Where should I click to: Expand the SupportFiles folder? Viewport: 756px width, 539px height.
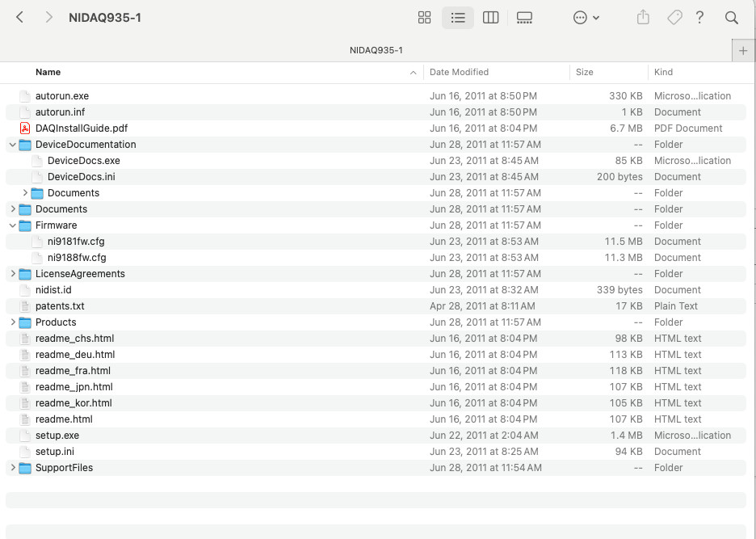click(13, 468)
